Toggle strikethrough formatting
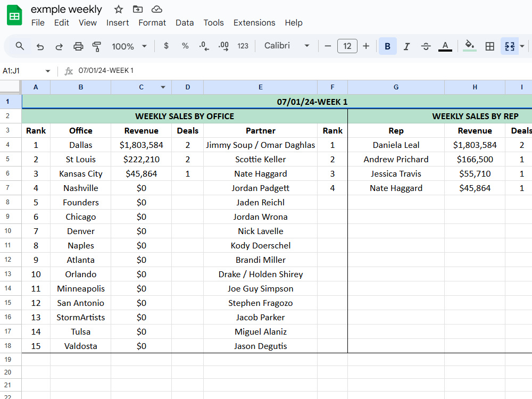This screenshot has height=399, width=532. click(426, 46)
